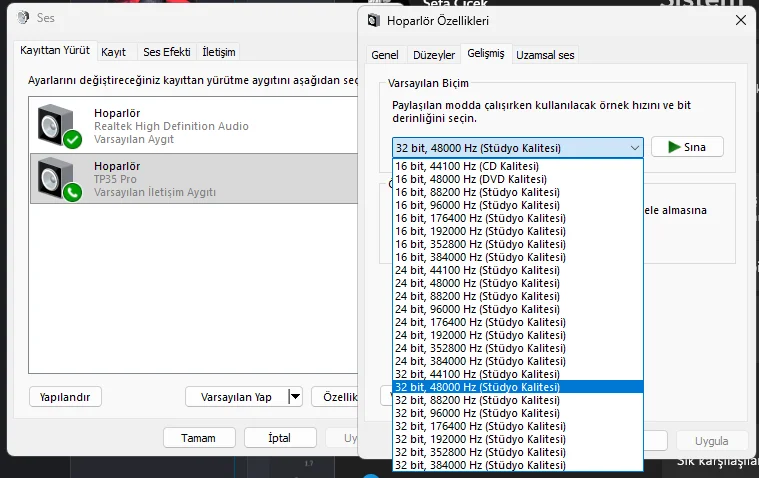759x478 pixels.
Task: Open the Uzamsal ses tab
Action: (545, 55)
